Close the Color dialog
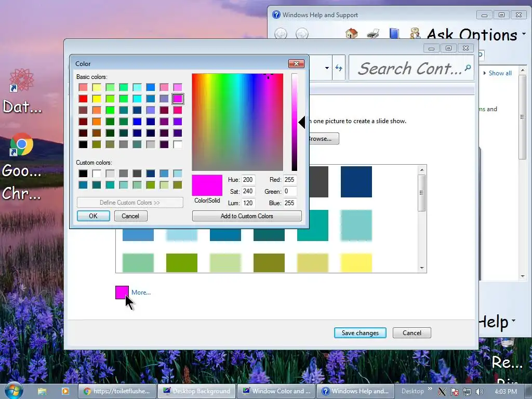The height and width of the screenshot is (399, 532). point(296,63)
